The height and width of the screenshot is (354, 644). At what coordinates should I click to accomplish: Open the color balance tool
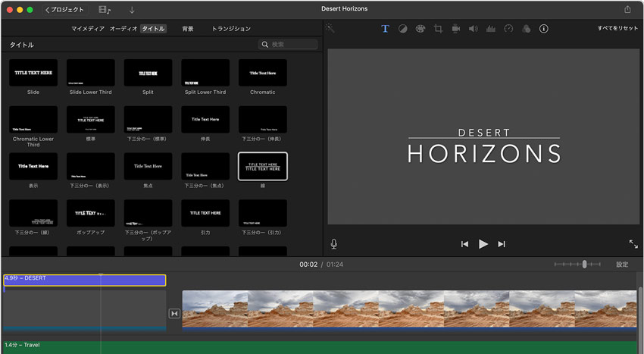[402, 29]
